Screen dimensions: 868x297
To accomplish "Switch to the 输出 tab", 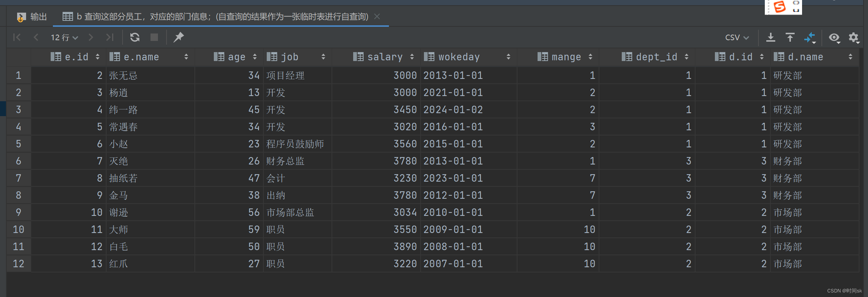I will (32, 17).
